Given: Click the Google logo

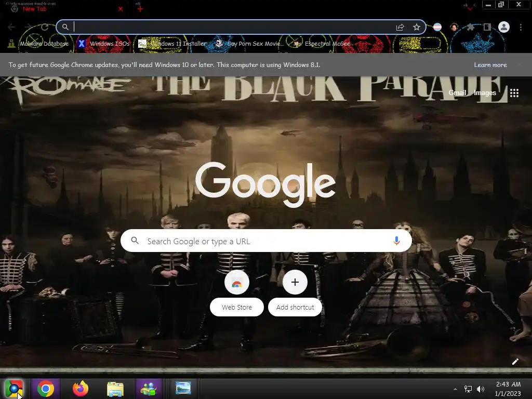Looking at the screenshot, I should point(265,184).
